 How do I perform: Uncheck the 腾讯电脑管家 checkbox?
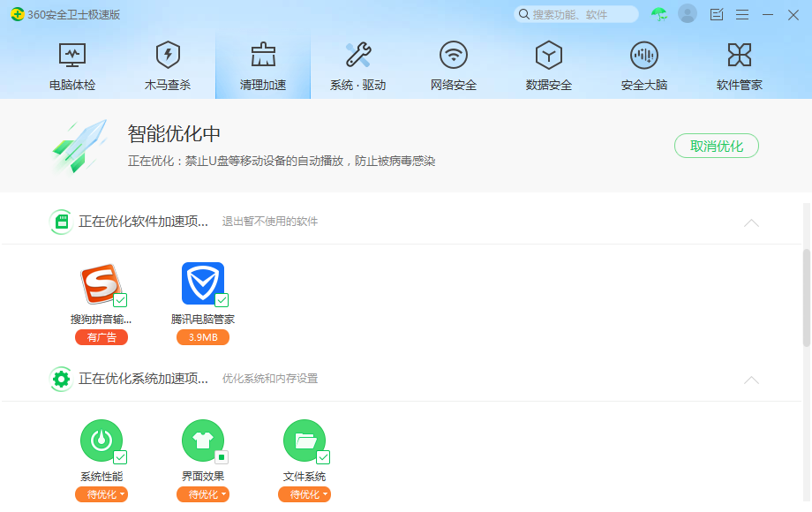click(222, 300)
